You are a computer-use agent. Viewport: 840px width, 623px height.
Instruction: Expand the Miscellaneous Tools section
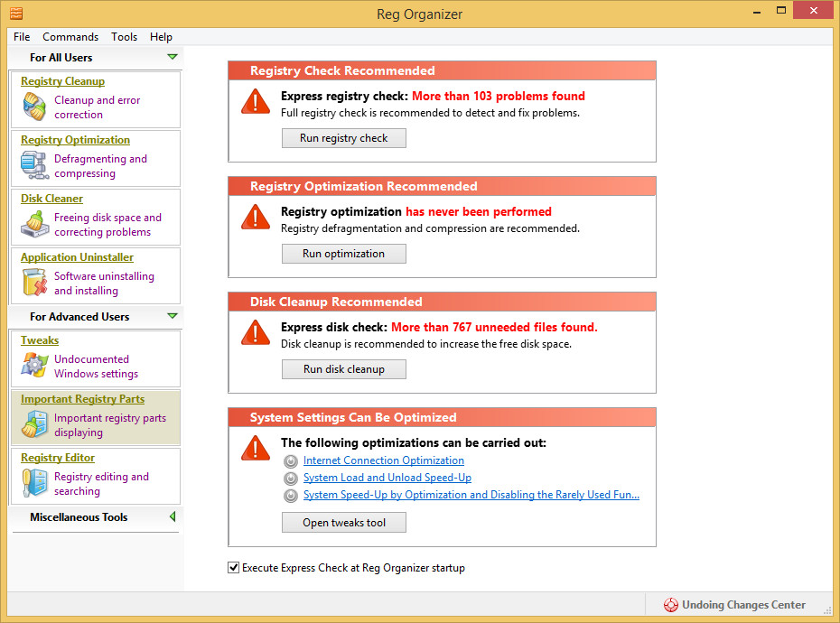click(x=172, y=517)
